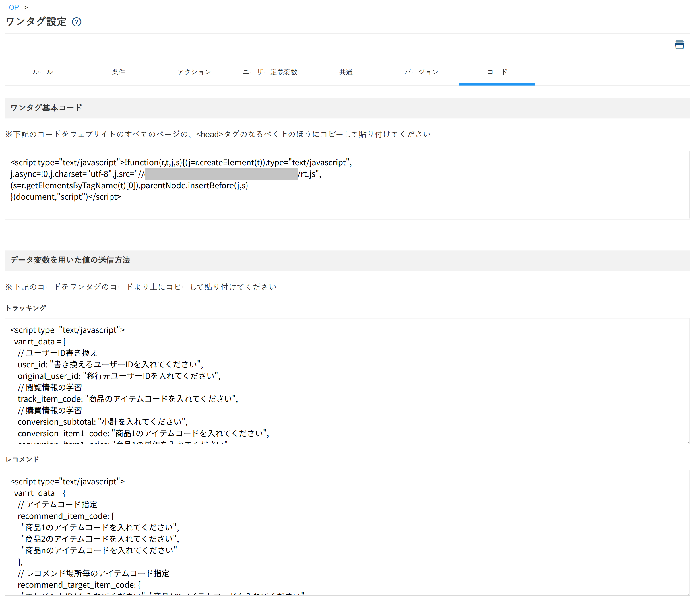Viewport: 700px width, 605px height.
Task: Open the バージョン tab
Action: pyautogui.click(x=422, y=72)
